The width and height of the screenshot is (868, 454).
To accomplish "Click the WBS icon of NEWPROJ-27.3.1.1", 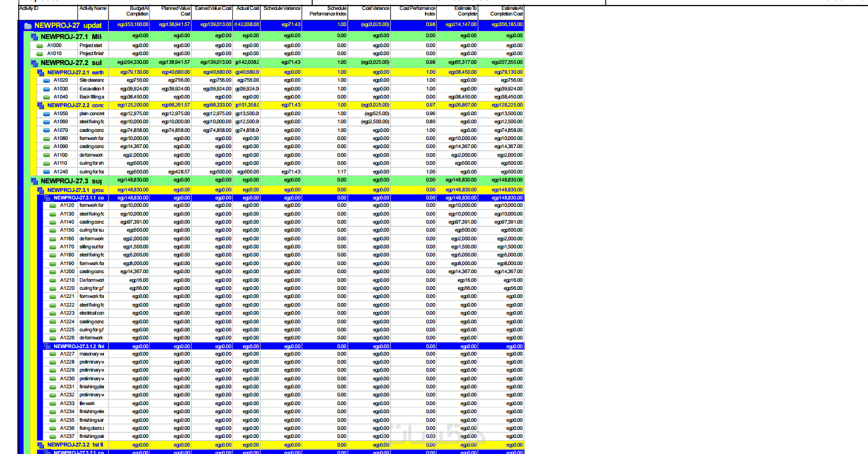I will tap(47, 198).
